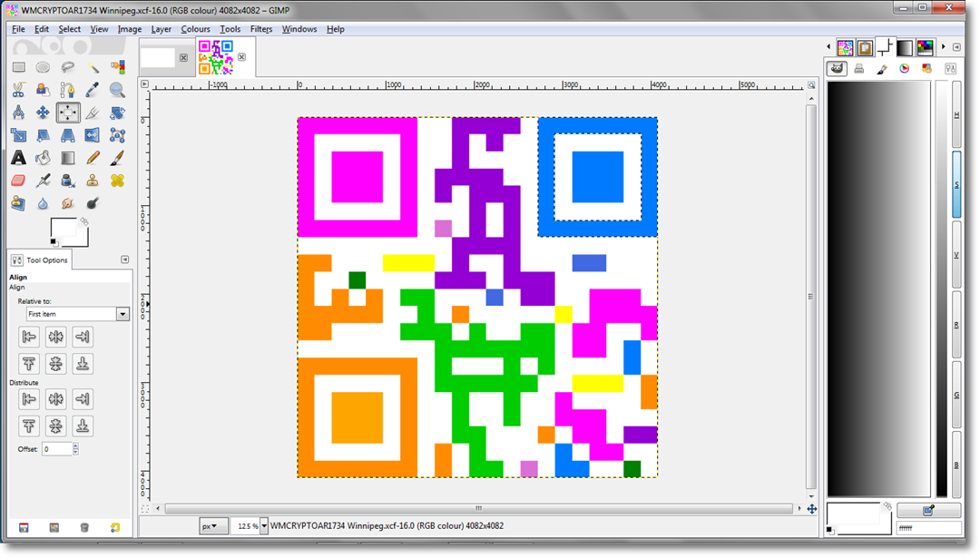
Task: Select the Foreground Select tool
Action: (x=43, y=90)
